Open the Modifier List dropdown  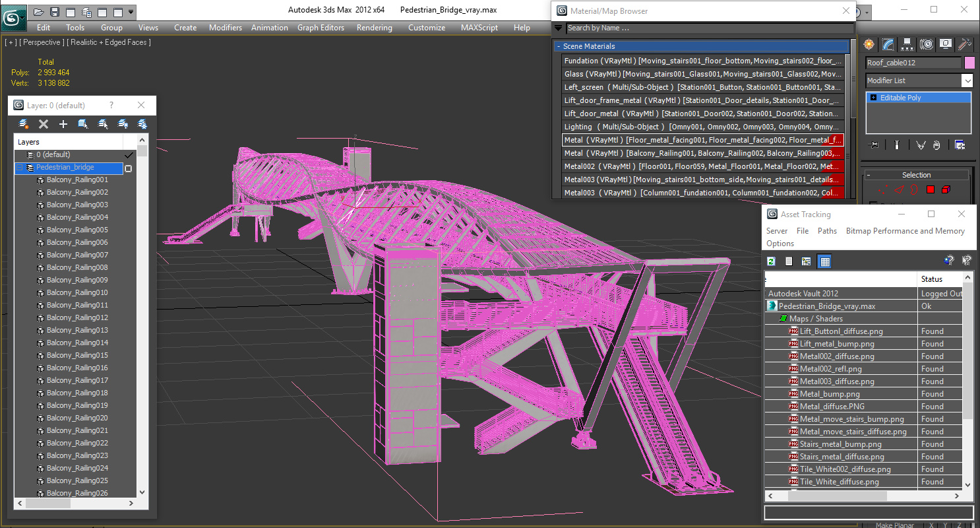pos(967,81)
